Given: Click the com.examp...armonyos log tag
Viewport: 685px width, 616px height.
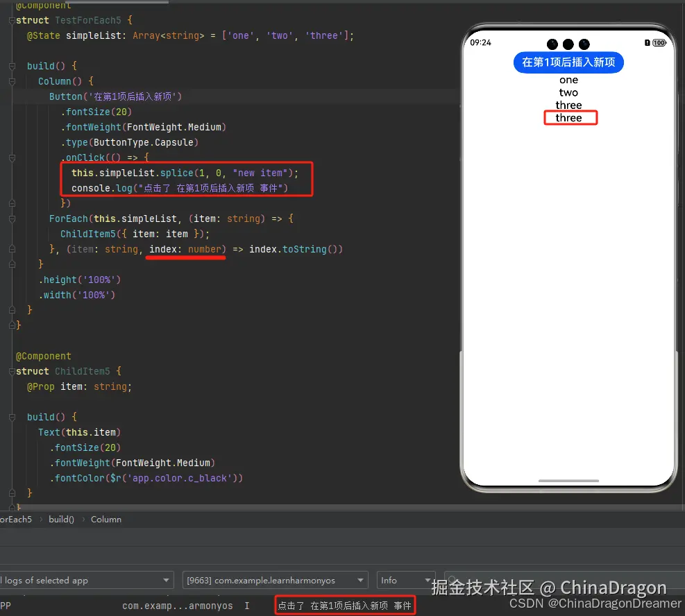Looking at the screenshot, I should (x=178, y=606).
